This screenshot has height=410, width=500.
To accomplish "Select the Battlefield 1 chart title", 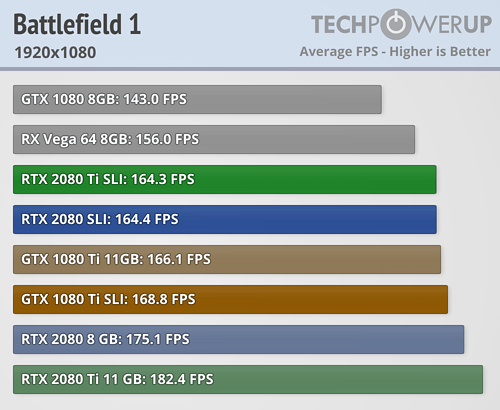I will (77, 24).
